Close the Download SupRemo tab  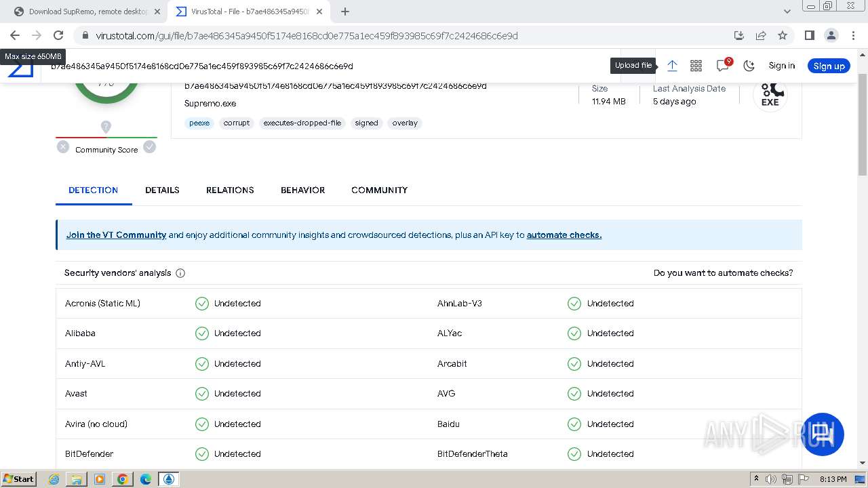tap(157, 12)
